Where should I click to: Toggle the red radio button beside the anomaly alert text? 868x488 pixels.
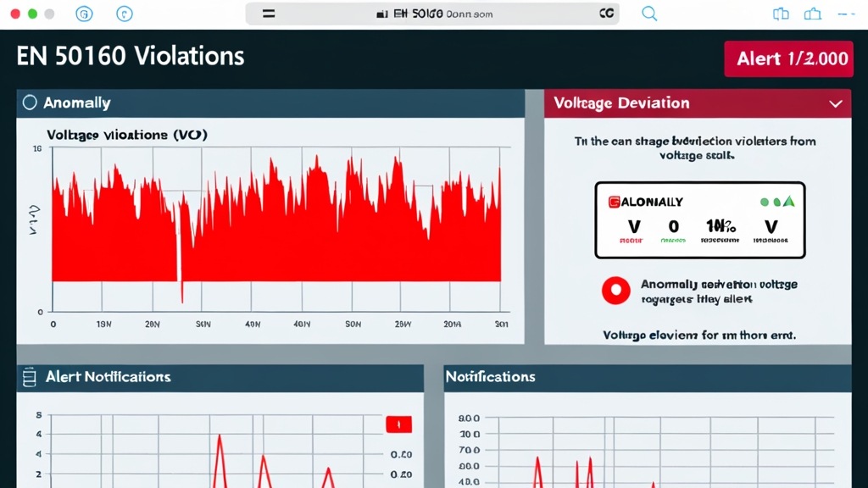pyautogui.click(x=615, y=291)
